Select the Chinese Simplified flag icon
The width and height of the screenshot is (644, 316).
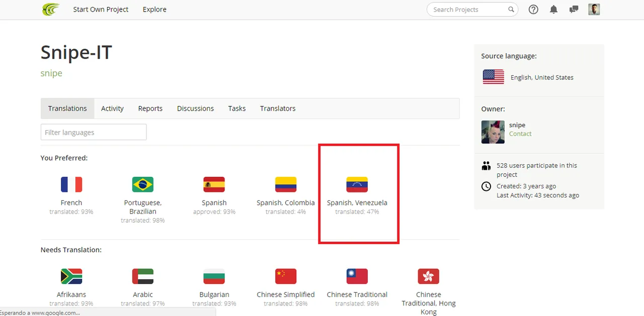click(286, 276)
